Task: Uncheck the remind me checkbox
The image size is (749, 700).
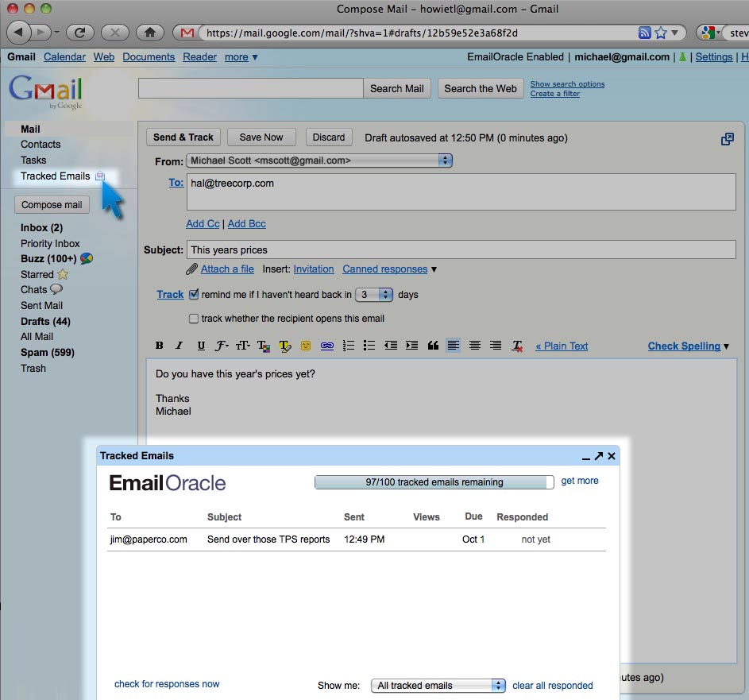Action: (194, 294)
